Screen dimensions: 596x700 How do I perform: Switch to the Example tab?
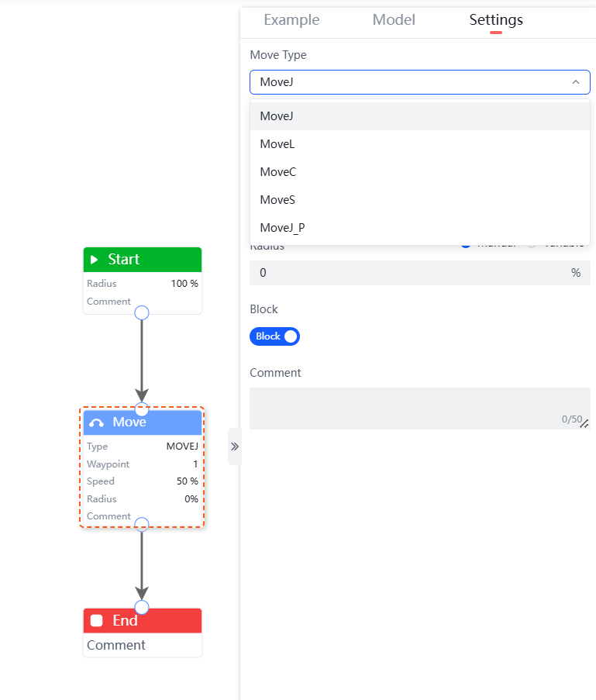coord(291,20)
